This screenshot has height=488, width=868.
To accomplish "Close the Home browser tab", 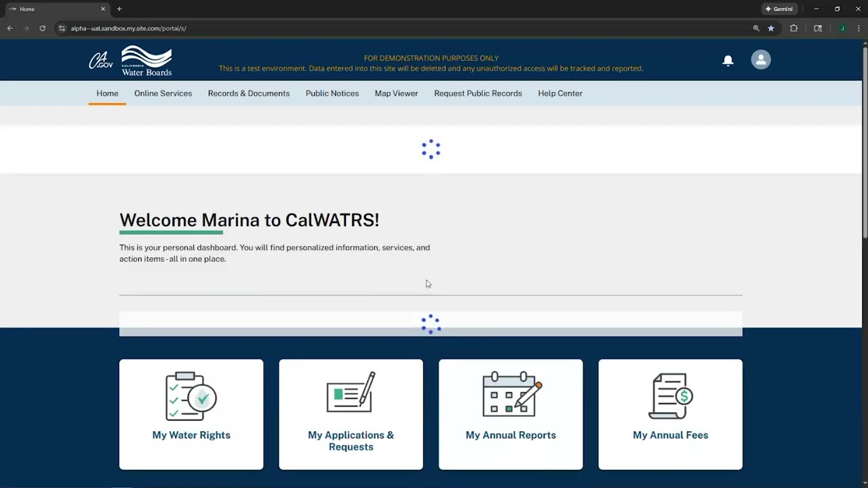I will point(103,9).
